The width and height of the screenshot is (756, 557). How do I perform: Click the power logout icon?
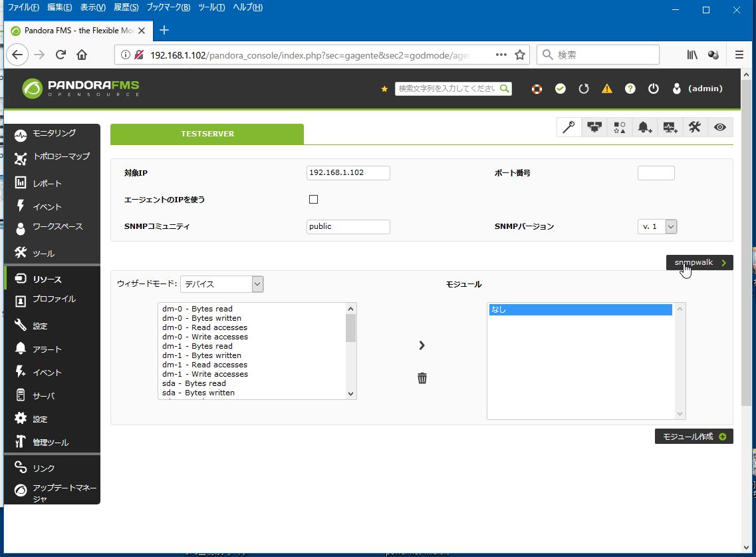tap(654, 89)
